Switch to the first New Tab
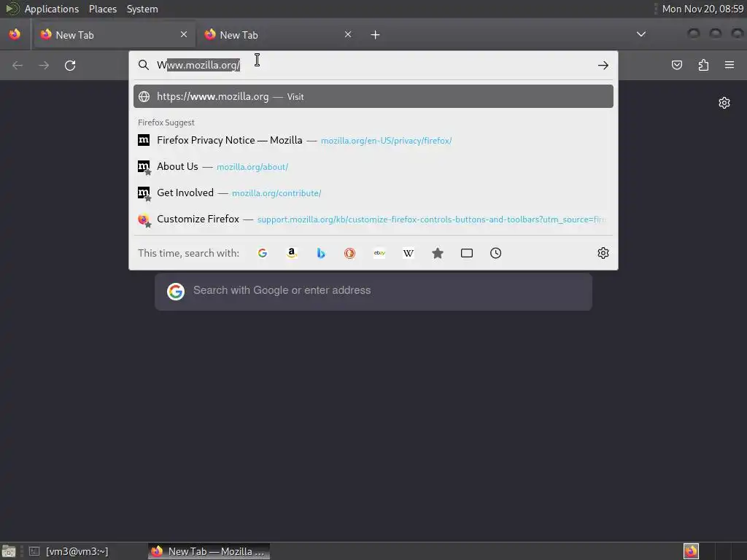Screen dimensions: 747x560 click(x=115, y=35)
